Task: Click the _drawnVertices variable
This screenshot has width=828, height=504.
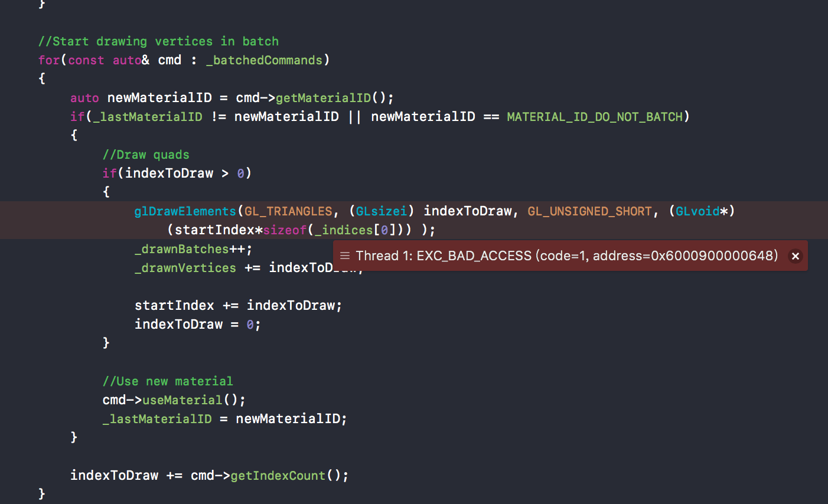Action: (185, 268)
